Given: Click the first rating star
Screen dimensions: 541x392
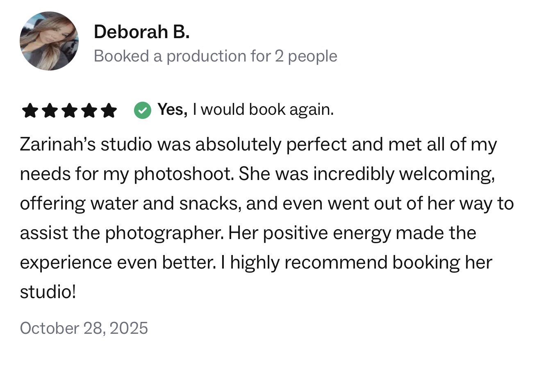Looking at the screenshot, I should tap(30, 110).
